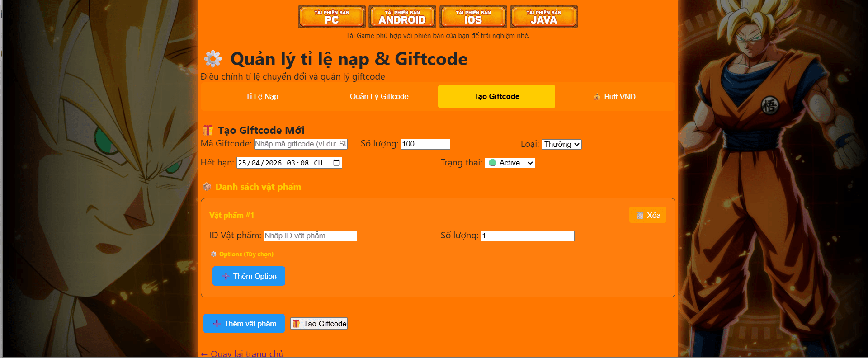Click the gear icon beside Options (Tùy chọn)
The height and width of the screenshot is (358, 868).
click(x=213, y=254)
